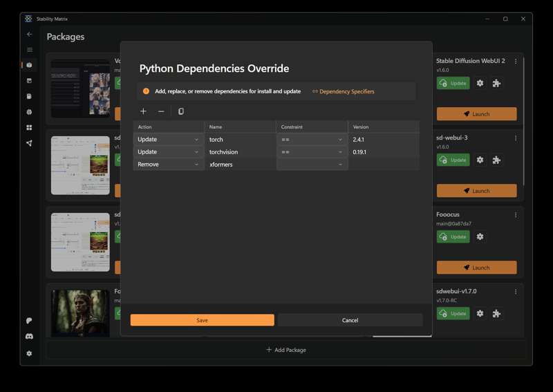This screenshot has width=553, height=392.
Task: Click the back arrow in the sidebar
Action: tap(29, 34)
